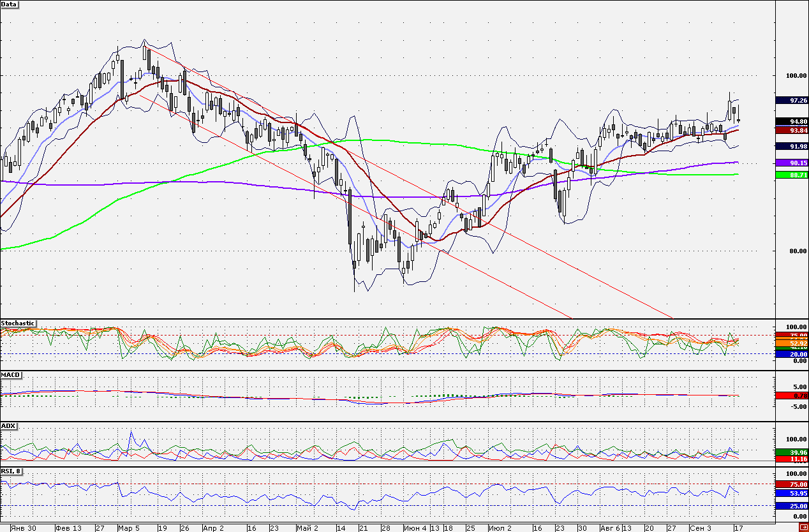The height and width of the screenshot is (532, 809).
Task: Click the red 0.78 MACD value tag
Action: click(x=792, y=395)
